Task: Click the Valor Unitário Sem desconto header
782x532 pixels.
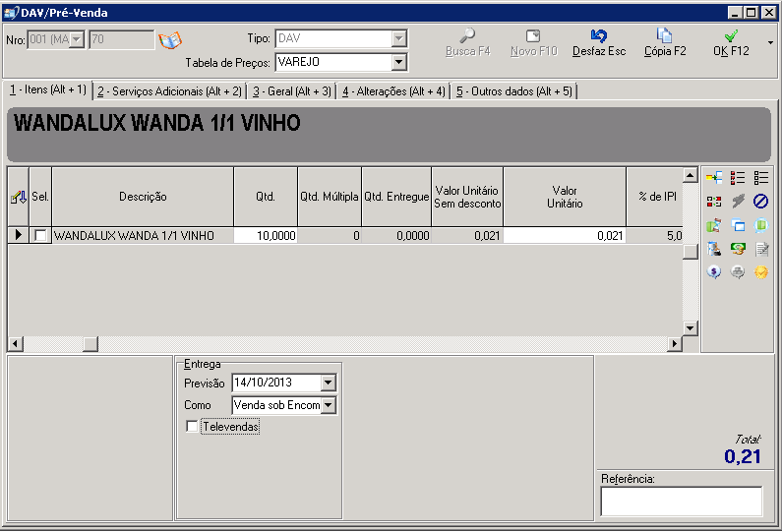Action: (x=467, y=197)
